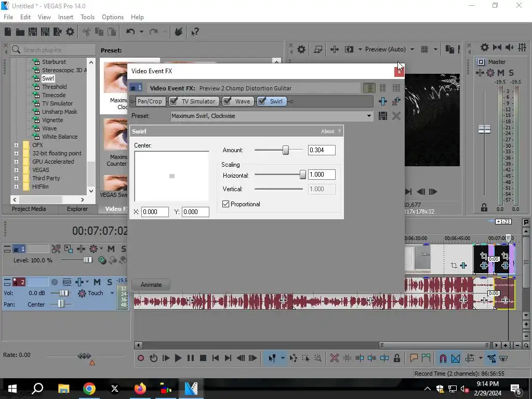This screenshot has width=532, height=399.
Task: Click the Master volume fader
Action: [x=484, y=129]
